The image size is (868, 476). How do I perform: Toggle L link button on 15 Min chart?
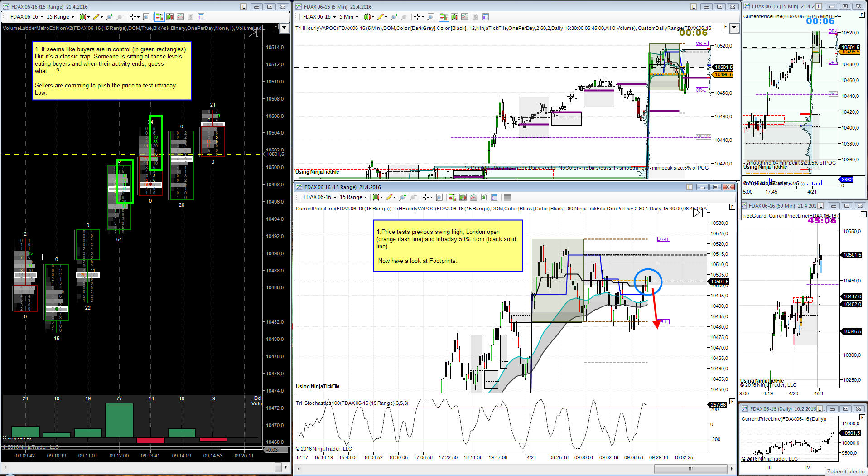819,6
